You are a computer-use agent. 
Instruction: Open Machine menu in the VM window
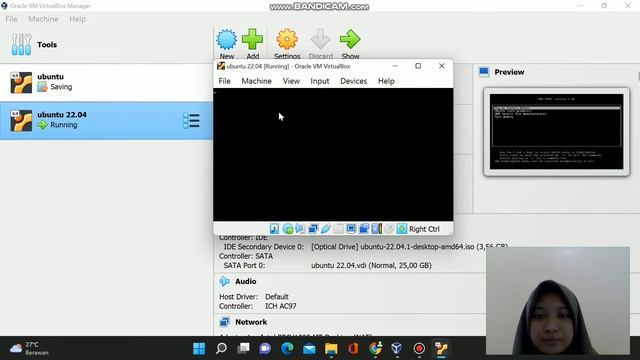coord(256,81)
